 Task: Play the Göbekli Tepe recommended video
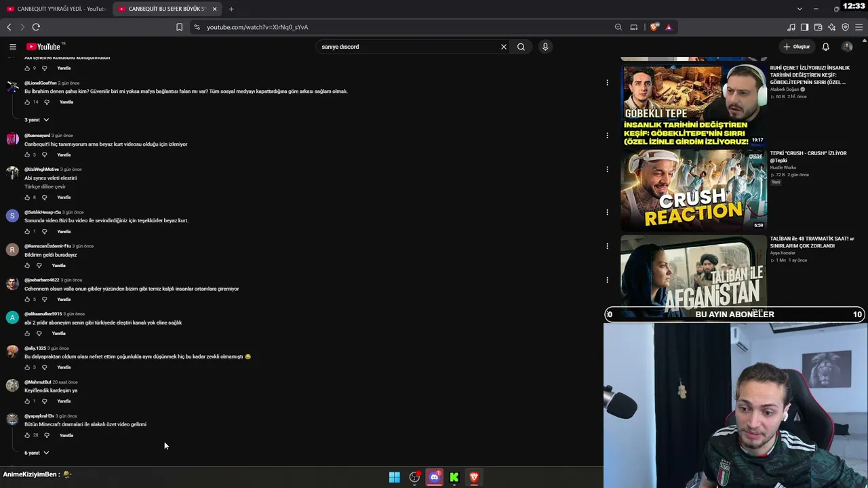tap(694, 105)
